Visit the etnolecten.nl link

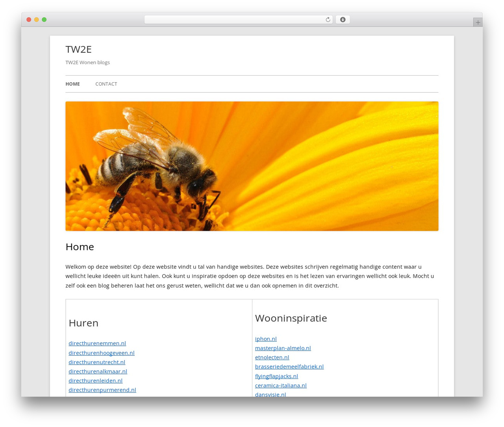(x=272, y=357)
